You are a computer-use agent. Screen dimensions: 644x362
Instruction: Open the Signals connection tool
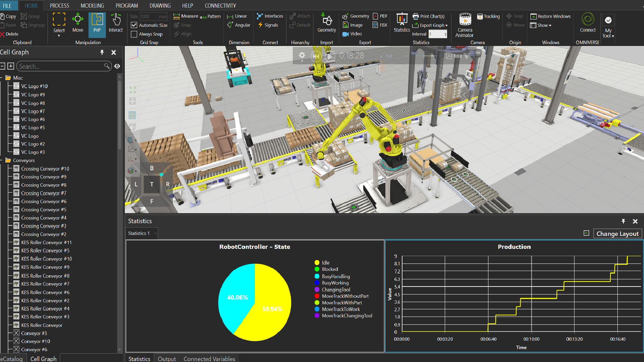point(269,25)
